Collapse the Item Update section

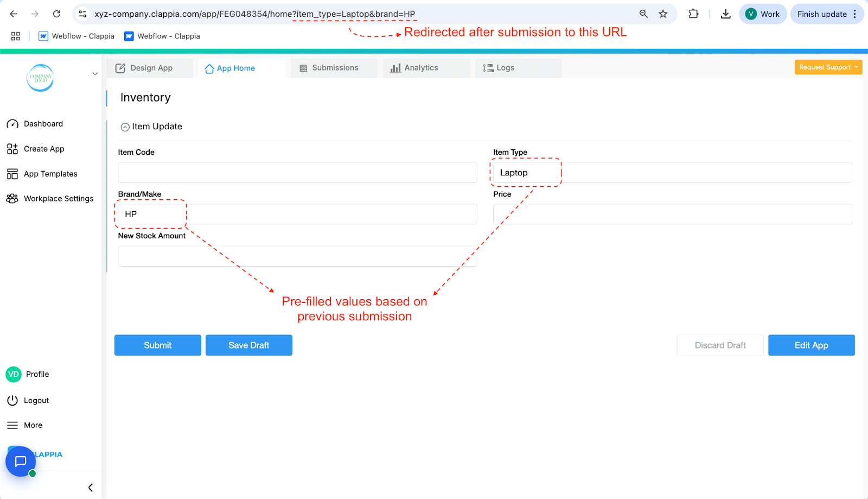(x=125, y=127)
